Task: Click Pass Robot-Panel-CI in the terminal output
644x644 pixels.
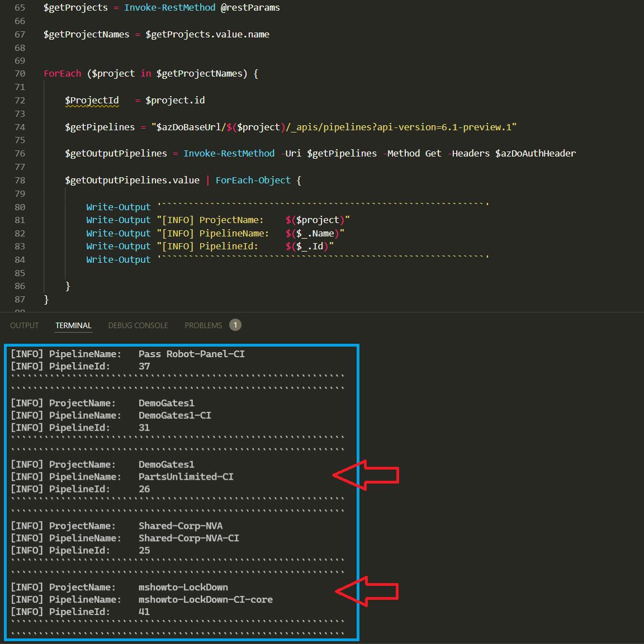Action: pos(191,354)
